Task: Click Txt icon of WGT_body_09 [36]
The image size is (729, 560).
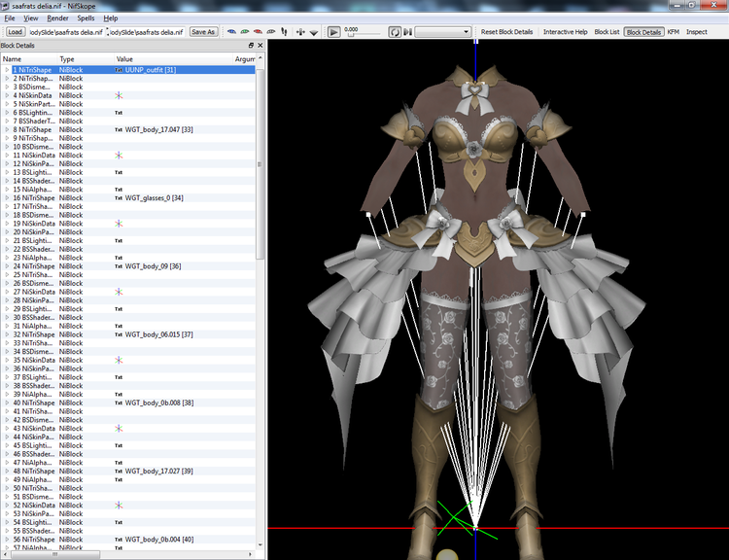Action: pos(119,266)
